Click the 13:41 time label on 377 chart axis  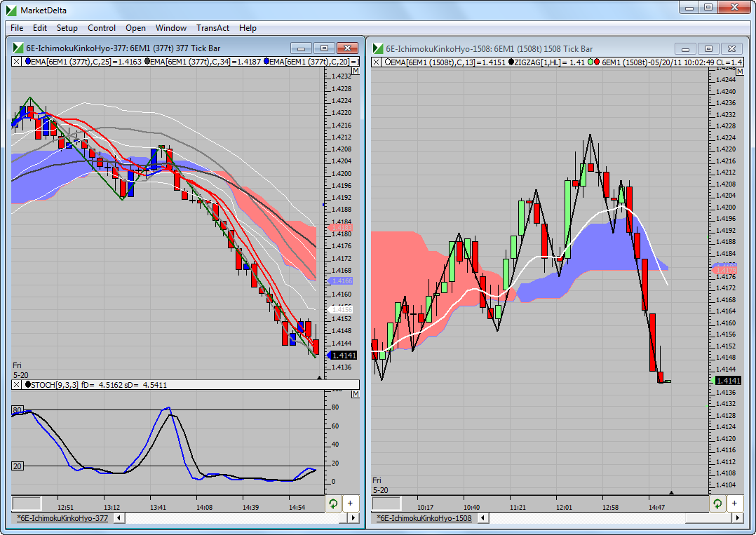[158, 507]
